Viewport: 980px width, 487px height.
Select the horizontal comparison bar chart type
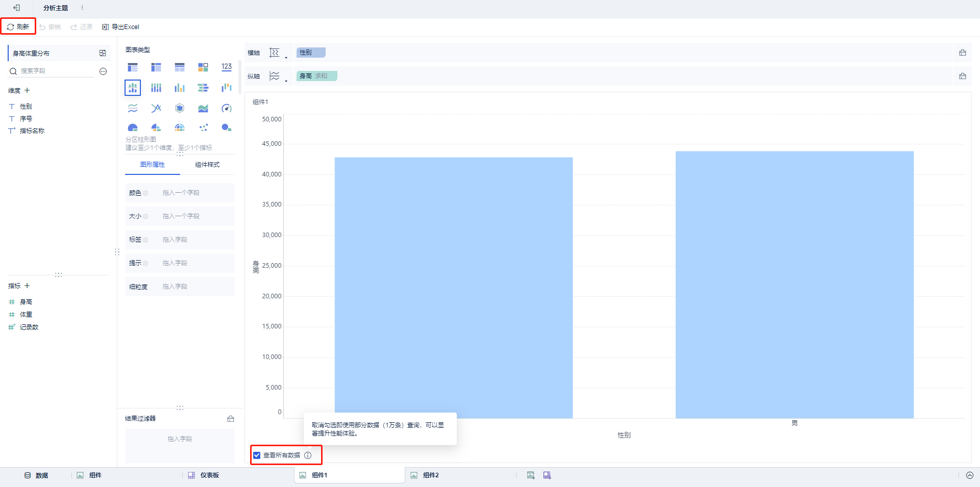point(203,88)
